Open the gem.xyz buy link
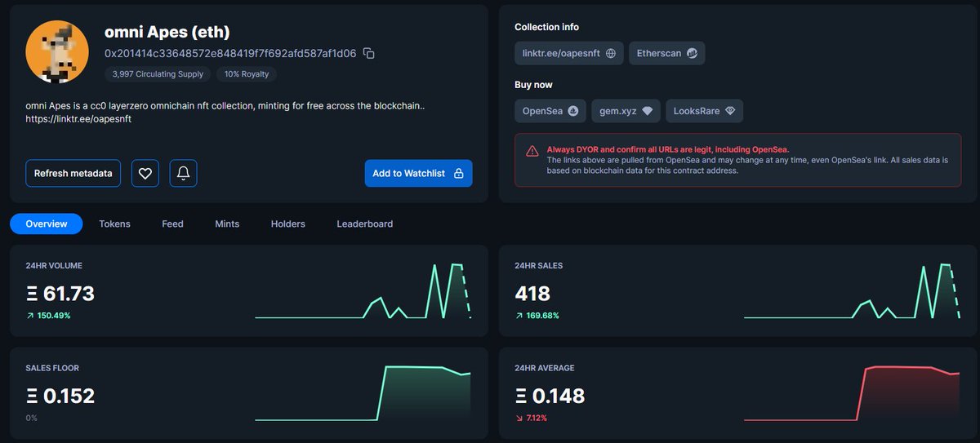The height and width of the screenshot is (443, 980). [x=626, y=111]
